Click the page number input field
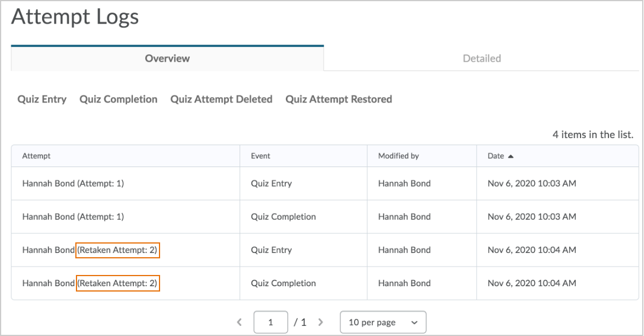Screen dimensions: 644x336 pyautogui.click(x=270, y=322)
